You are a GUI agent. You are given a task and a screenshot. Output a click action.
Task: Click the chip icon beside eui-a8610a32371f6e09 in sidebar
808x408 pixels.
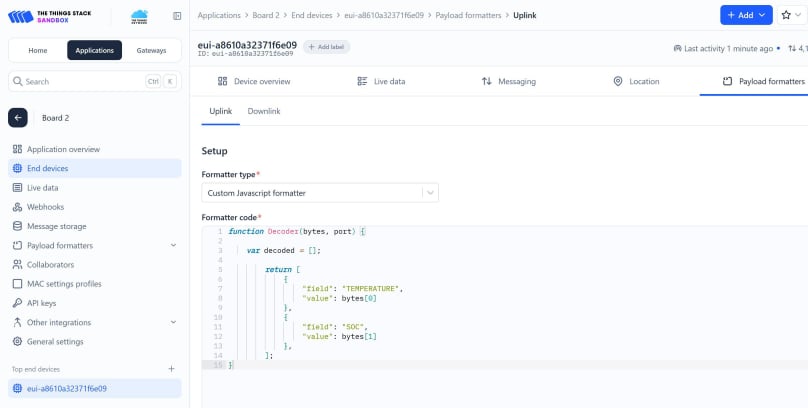18,388
